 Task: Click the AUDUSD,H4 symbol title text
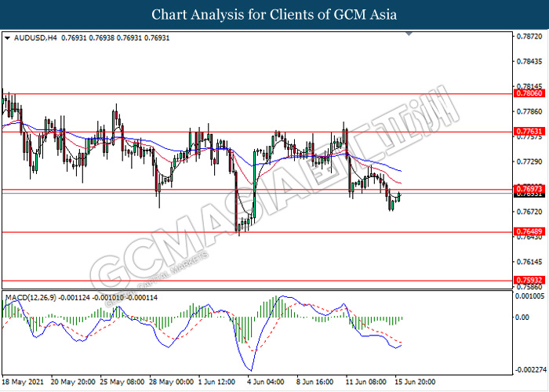click(35, 38)
